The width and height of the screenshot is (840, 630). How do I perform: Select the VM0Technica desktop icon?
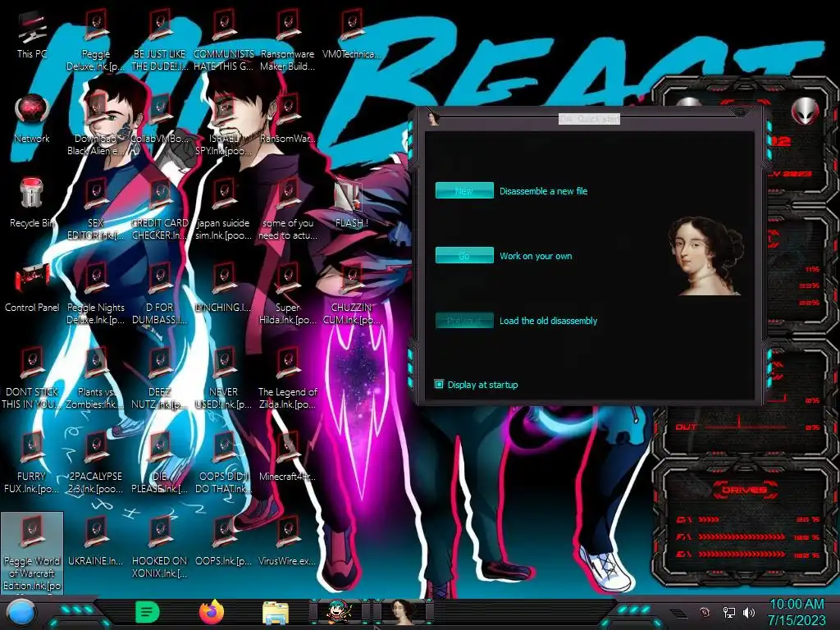351,34
